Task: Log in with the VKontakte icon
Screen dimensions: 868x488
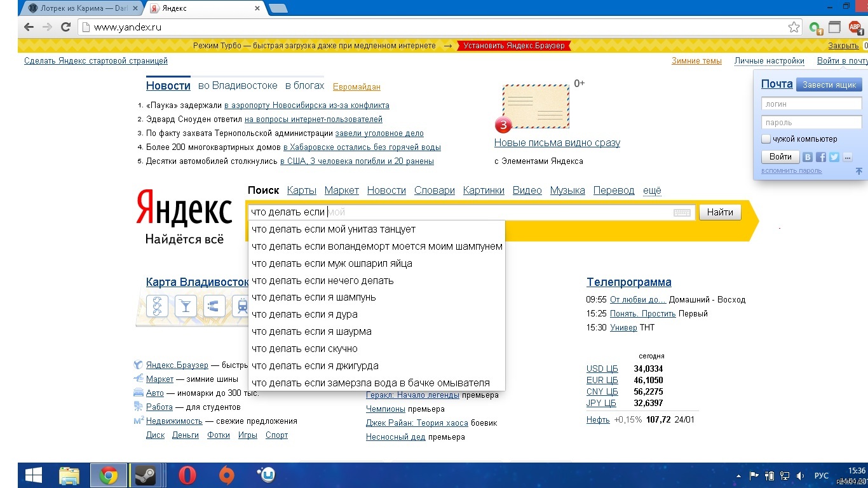Action: [x=808, y=157]
